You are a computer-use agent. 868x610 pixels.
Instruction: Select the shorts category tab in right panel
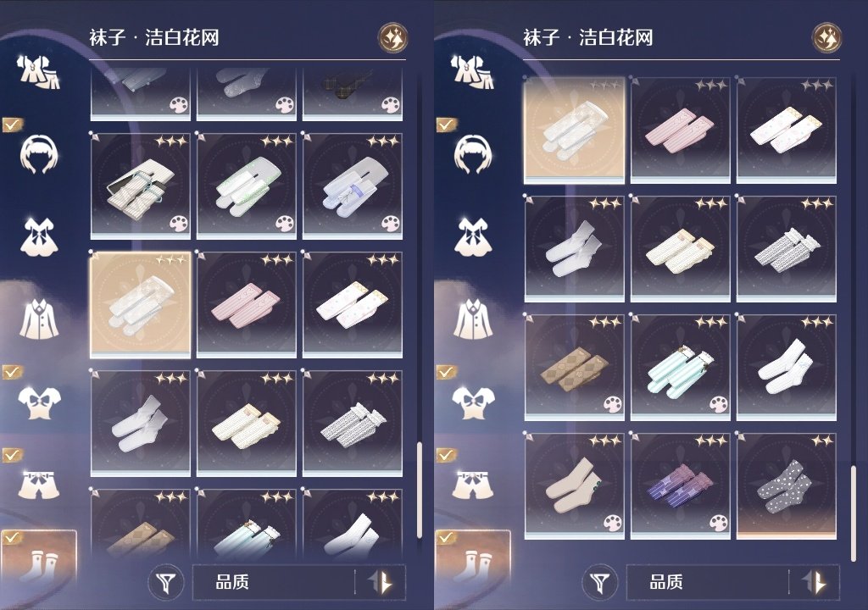pyautogui.click(x=472, y=484)
